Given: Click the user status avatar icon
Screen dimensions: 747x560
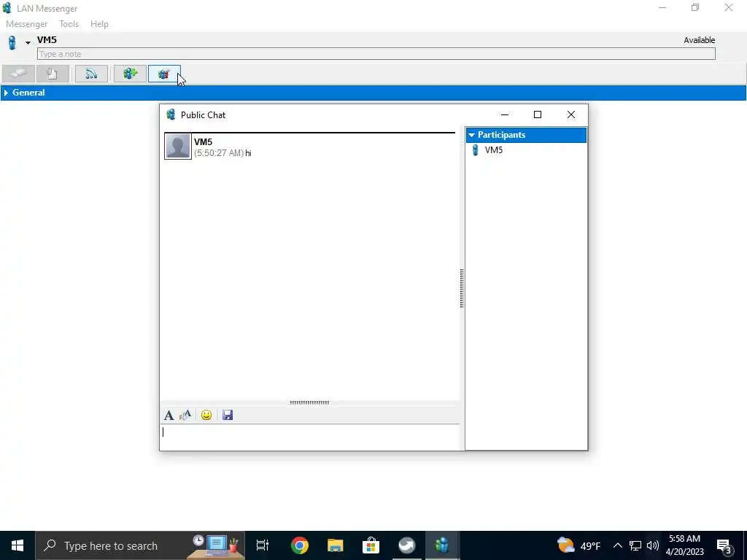Looking at the screenshot, I should tap(12, 42).
